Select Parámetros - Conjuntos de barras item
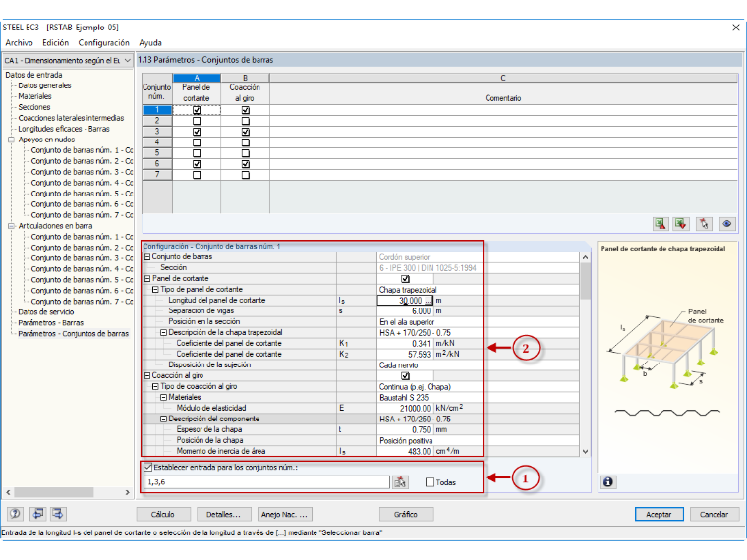This screenshot has width=747, height=560. 74,334
